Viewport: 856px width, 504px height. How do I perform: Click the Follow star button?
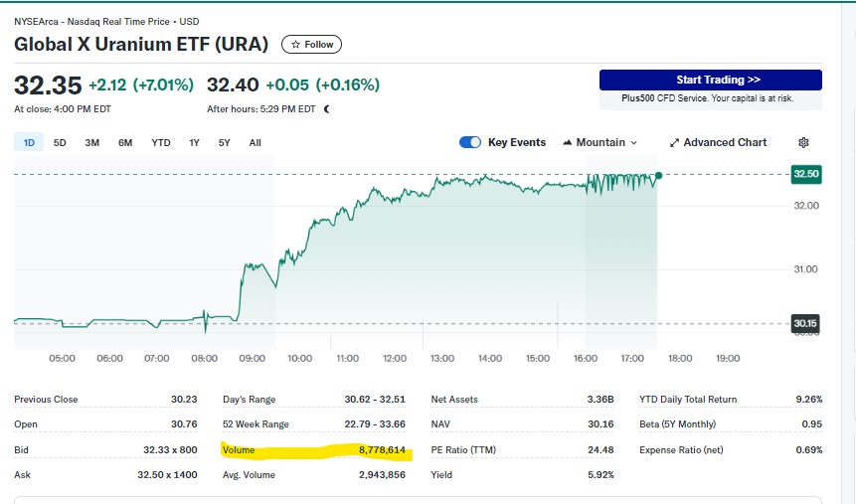tap(311, 44)
